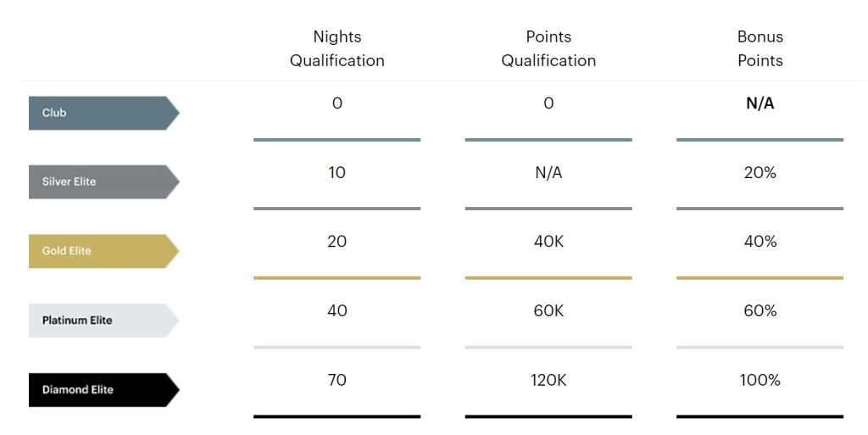Select the 120K points qualification value
Viewport: 868px width, 435px height.
point(548,380)
